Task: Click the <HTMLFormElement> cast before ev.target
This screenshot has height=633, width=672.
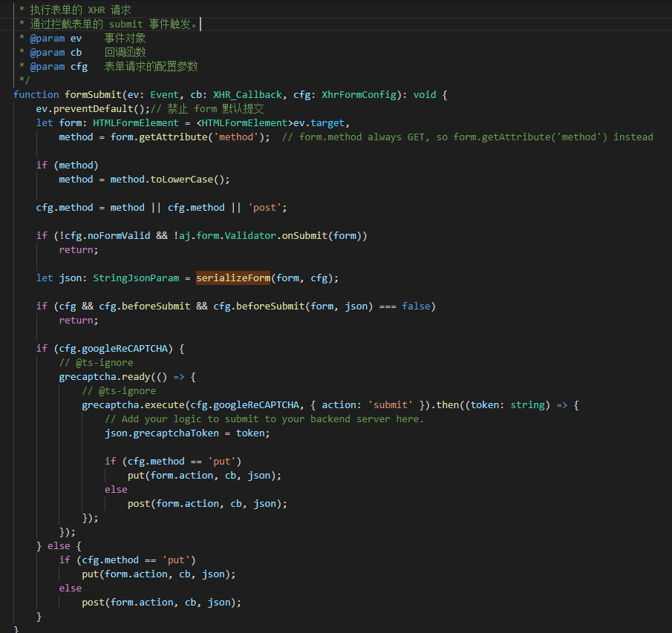Action: (244, 123)
